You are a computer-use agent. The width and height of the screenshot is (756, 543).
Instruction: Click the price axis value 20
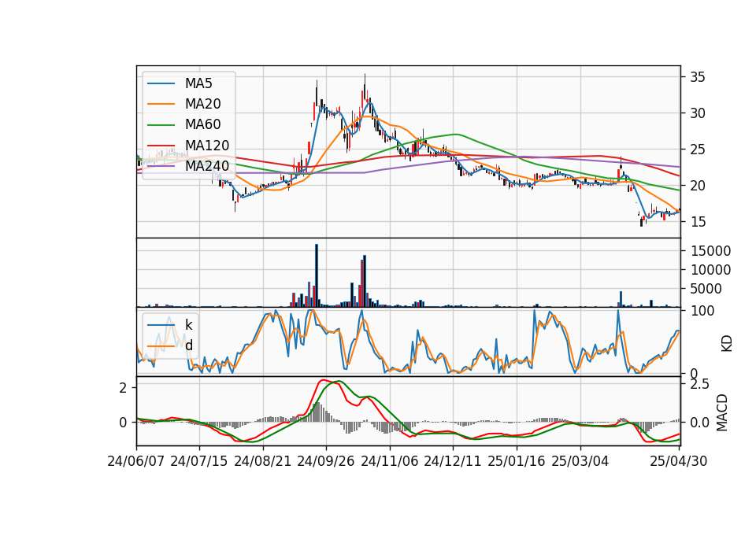point(697,186)
